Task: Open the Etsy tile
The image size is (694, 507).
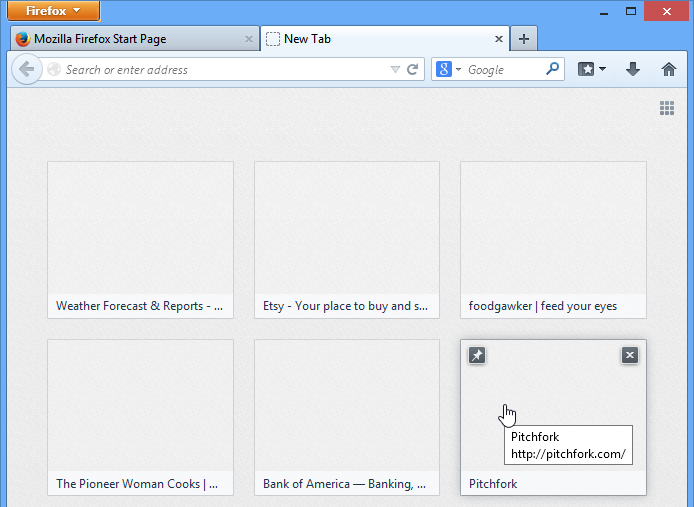Action: click(x=347, y=240)
